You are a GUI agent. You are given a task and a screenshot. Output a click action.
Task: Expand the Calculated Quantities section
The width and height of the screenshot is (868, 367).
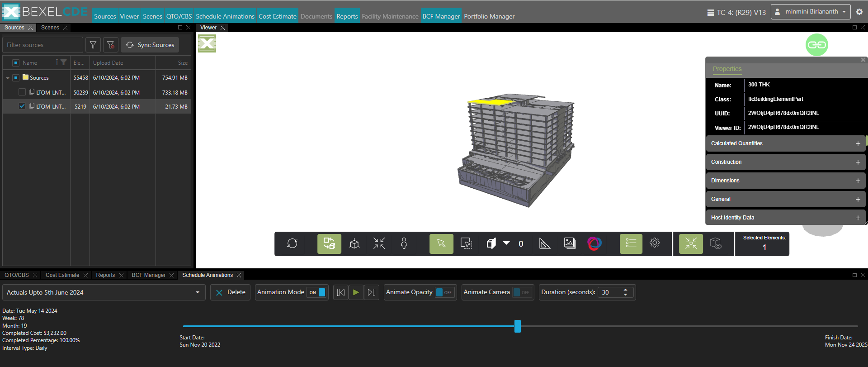858,143
